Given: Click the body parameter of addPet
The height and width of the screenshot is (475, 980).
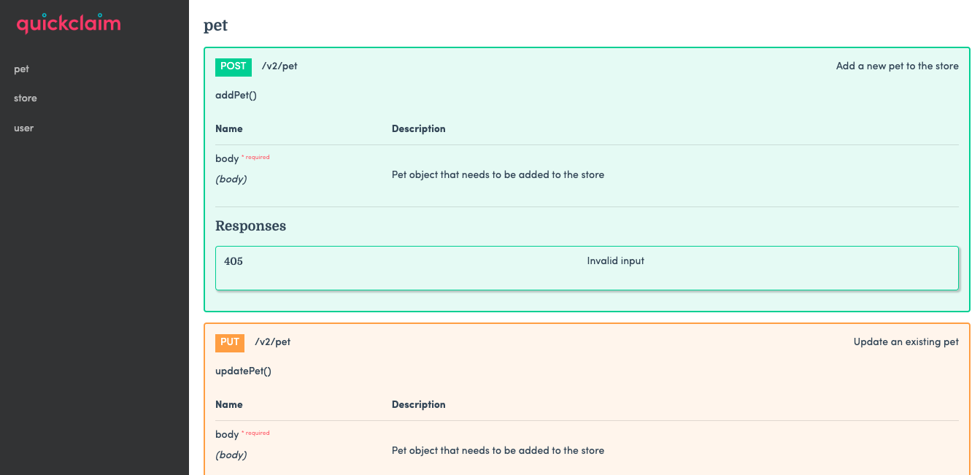Looking at the screenshot, I should (x=226, y=158).
